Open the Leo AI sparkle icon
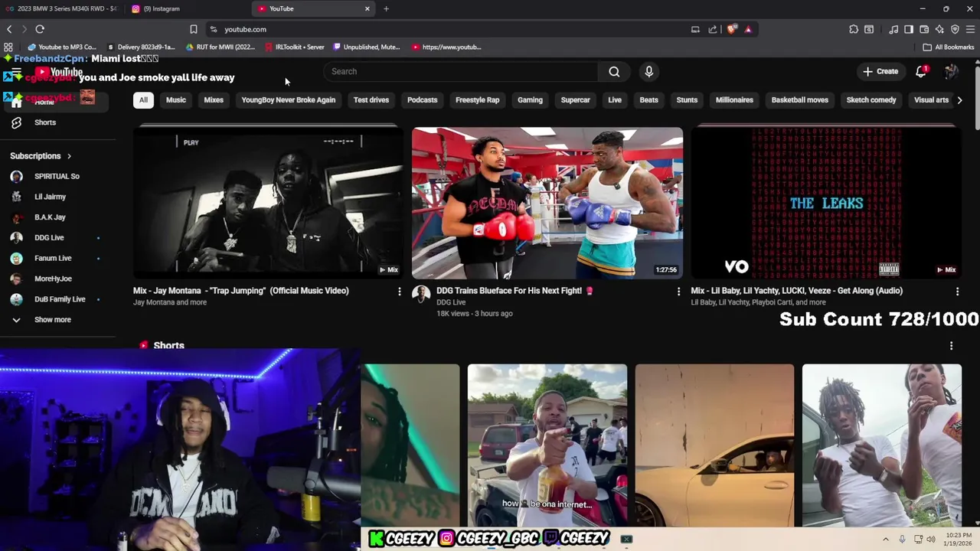This screenshot has width=980, height=551. (x=939, y=29)
